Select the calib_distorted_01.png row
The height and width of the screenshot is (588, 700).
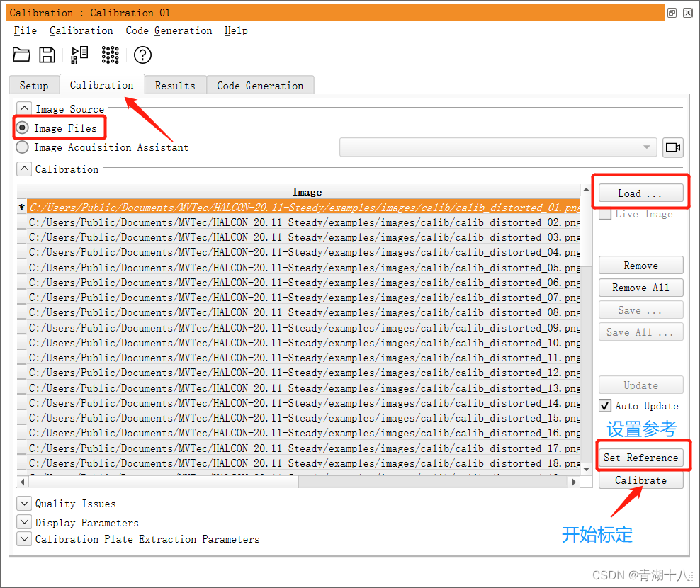click(x=303, y=207)
